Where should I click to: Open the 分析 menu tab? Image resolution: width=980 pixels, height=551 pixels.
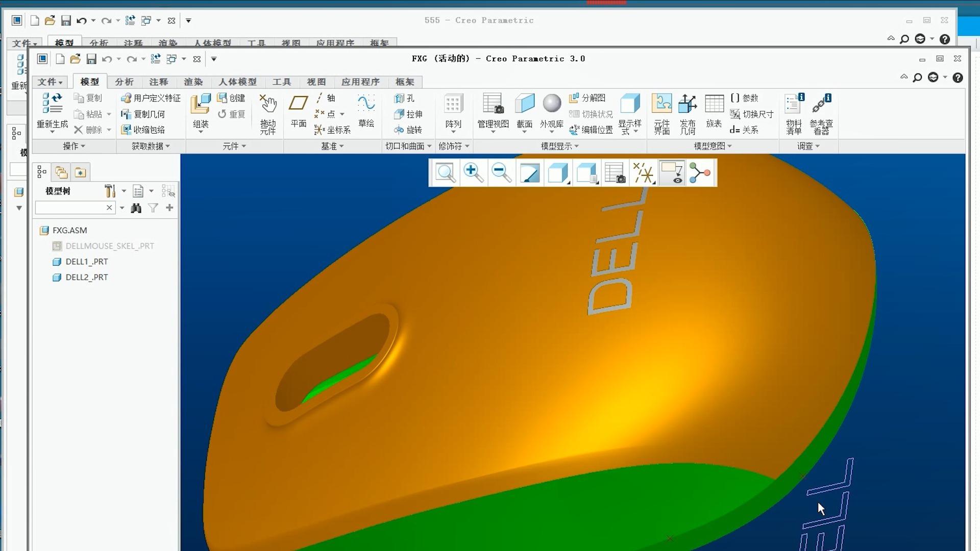tap(124, 81)
